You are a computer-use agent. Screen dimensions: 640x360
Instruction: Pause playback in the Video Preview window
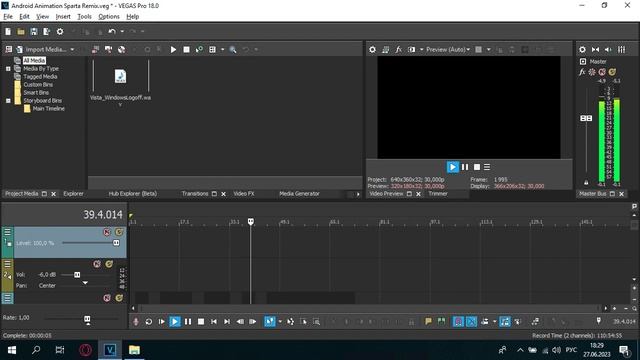pyautogui.click(x=465, y=167)
